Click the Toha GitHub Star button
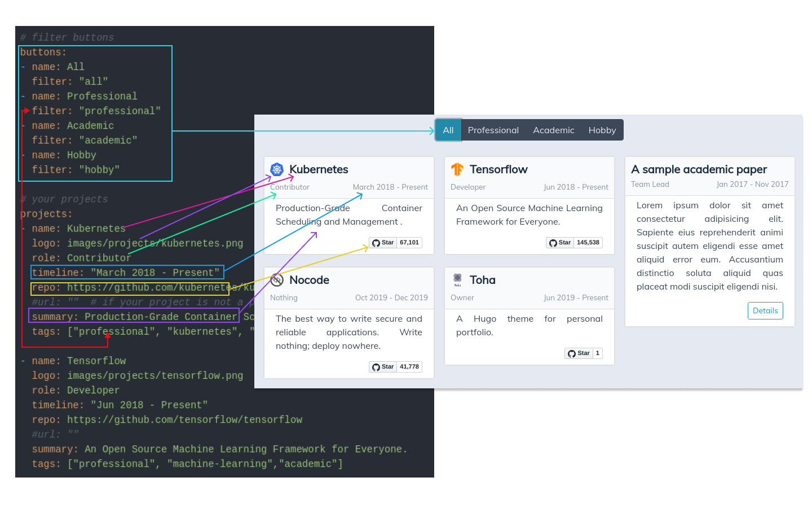The height and width of the screenshot is (508, 812). click(579, 353)
